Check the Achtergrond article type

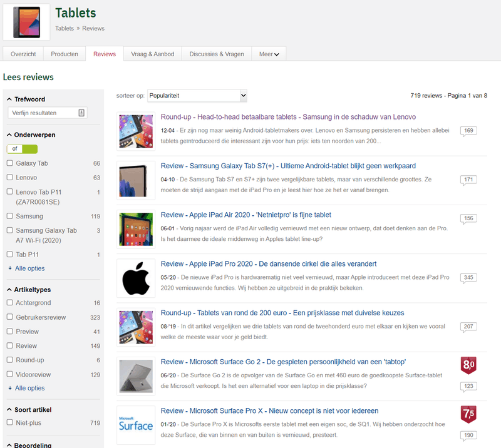click(x=10, y=302)
